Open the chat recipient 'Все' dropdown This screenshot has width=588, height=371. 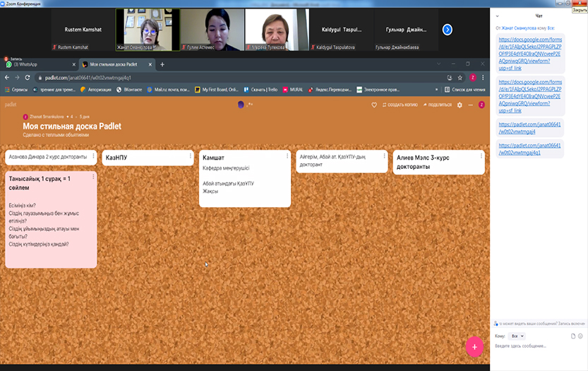click(517, 336)
